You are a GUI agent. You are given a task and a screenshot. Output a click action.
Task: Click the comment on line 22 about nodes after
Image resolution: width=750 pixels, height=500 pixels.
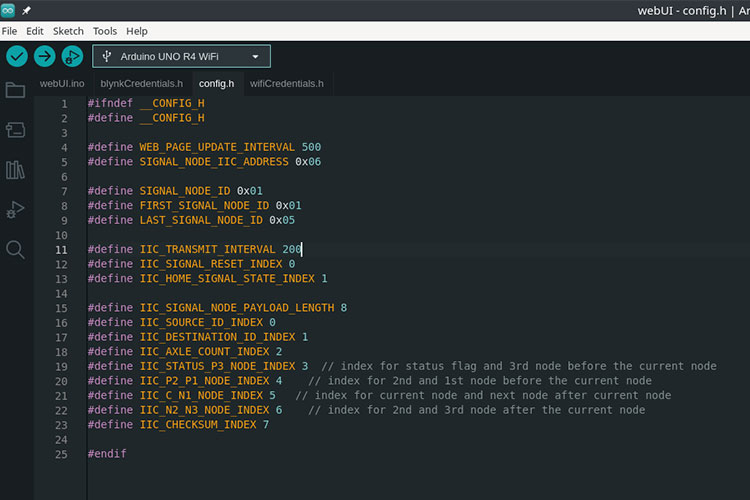coord(477,410)
